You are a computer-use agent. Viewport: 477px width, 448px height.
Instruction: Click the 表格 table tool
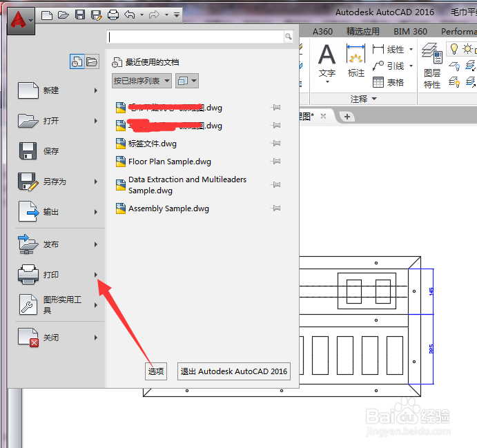coord(389,82)
